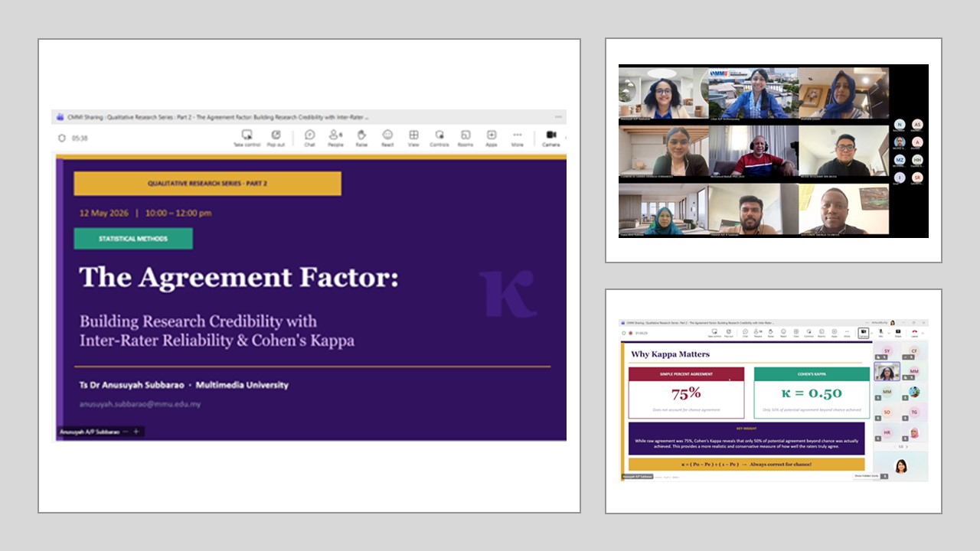
Task: Open Rooms in the bottom-right meeting window
Action: coord(822,333)
